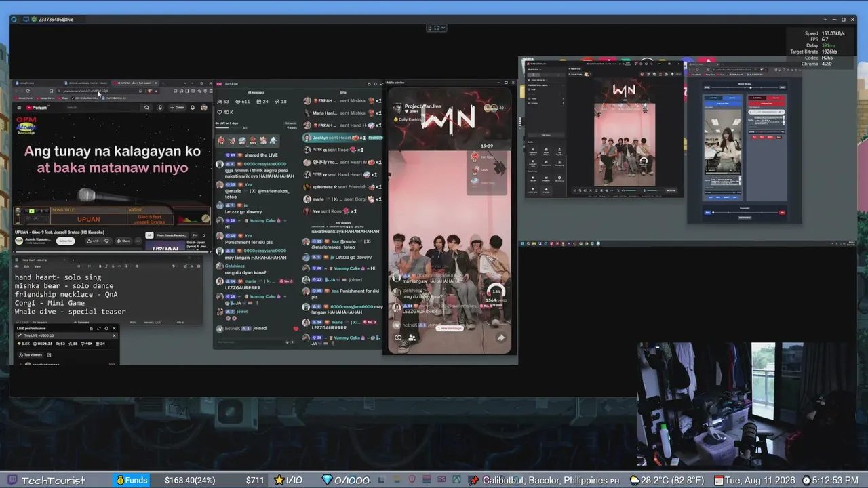Open Daily Ranking in Mobile preview
The height and width of the screenshot is (488, 868).
pos(408,119)
